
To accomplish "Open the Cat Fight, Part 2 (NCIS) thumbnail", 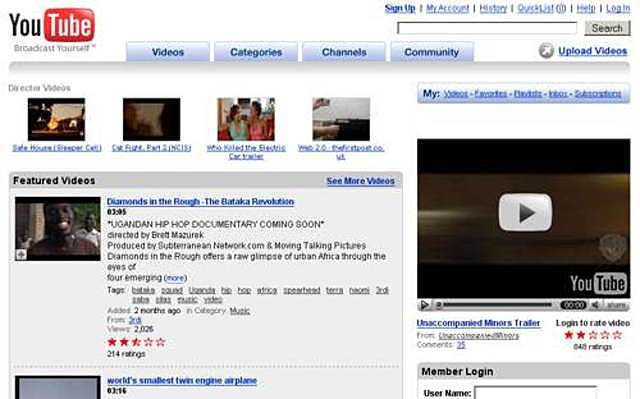I will [151, 119].
